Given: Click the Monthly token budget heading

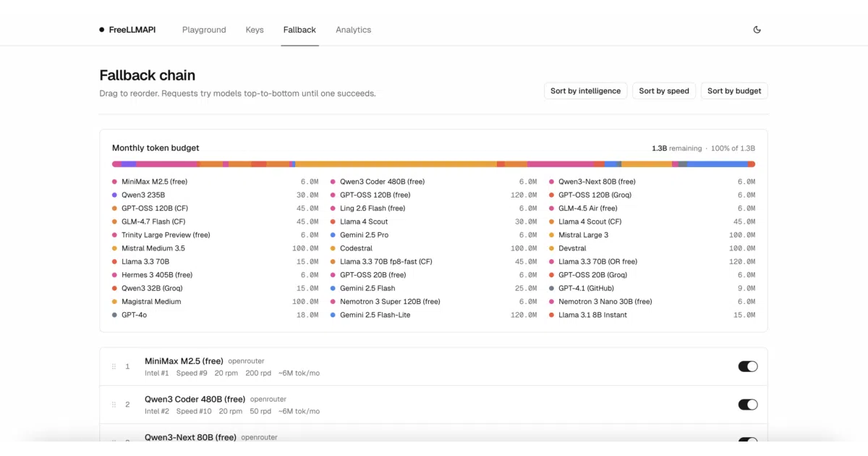Looking at the screenshot, I should (156, 148).
